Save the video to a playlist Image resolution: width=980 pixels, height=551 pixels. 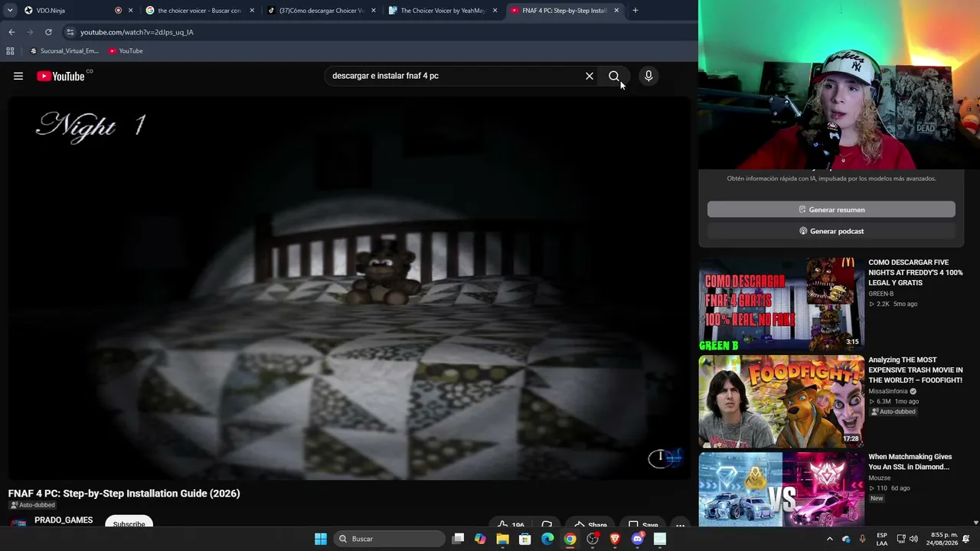click(643, 525)
